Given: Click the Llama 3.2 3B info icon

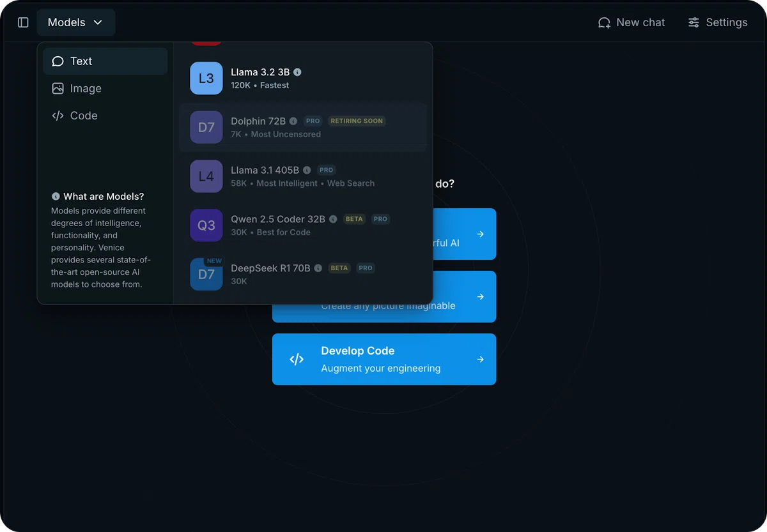Looking at the screenshot, I should (298, 73).
